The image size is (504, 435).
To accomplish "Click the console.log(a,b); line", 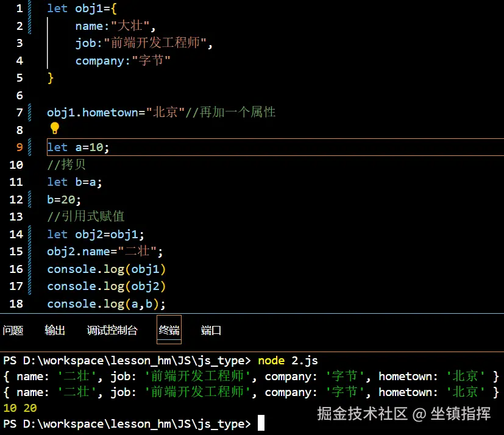I will (x=107, y=303).
